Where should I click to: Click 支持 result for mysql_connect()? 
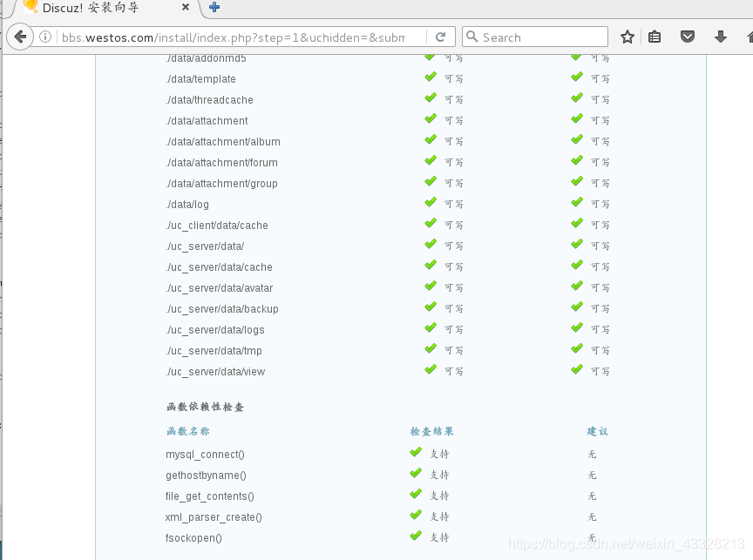click(x=439, y=454)
